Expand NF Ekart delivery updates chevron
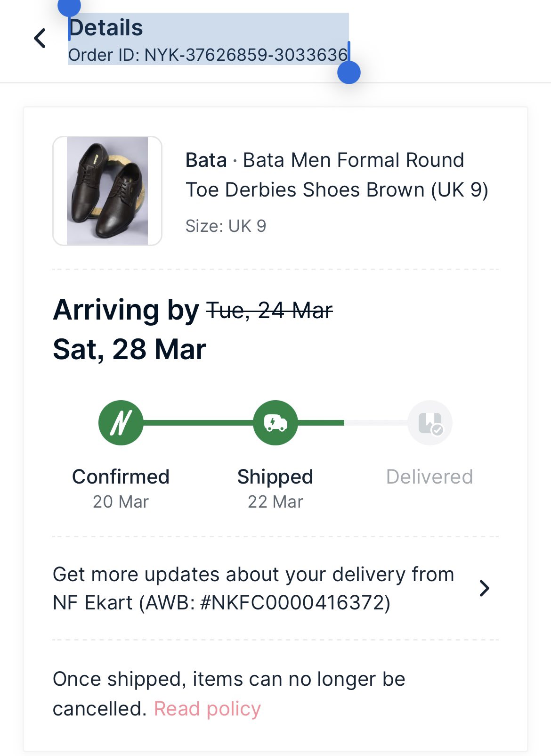The image size is (551, 756). click(484, 588)
